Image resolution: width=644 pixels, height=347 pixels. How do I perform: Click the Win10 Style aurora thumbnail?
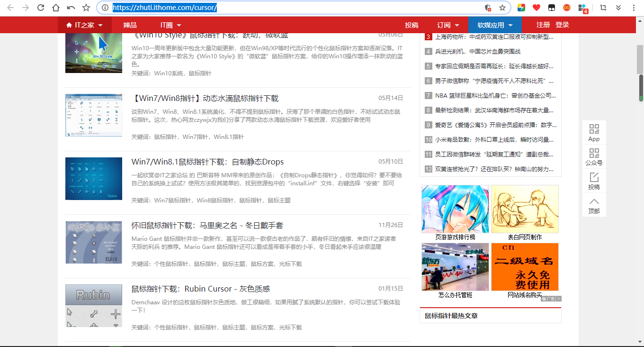[x=94, y=53]
